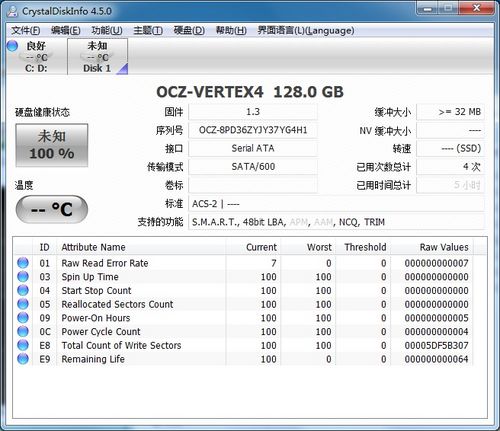Click the power on count field 4 次
The height and width of the screenshot is (431, 500).
pyautogui.click(x=451, y=167)
